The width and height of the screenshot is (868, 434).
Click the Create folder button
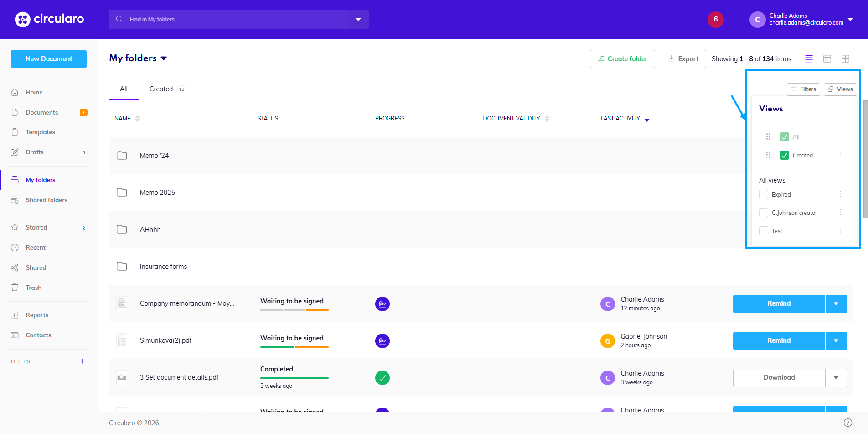pos(622,59)
